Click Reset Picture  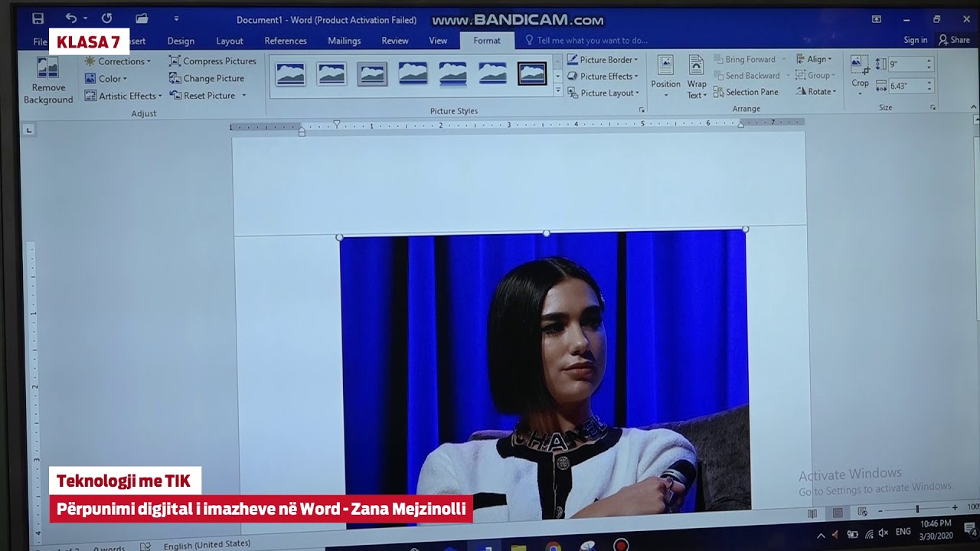point(202,96)
